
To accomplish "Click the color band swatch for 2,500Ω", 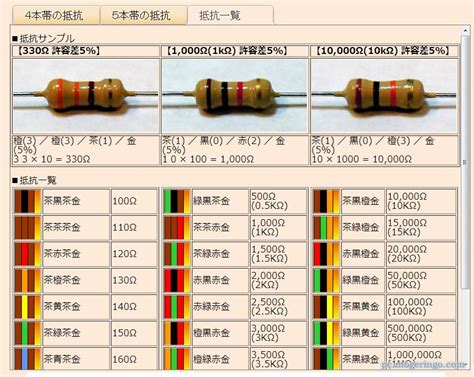I will click(x=177, y=307).
